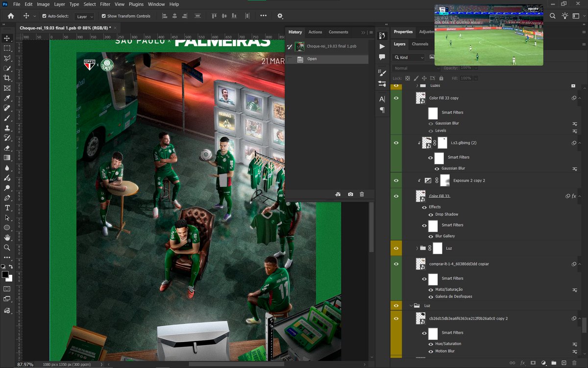Select the Eraser tool
This screenshot has height=368, width=588.
click(7, 148)
